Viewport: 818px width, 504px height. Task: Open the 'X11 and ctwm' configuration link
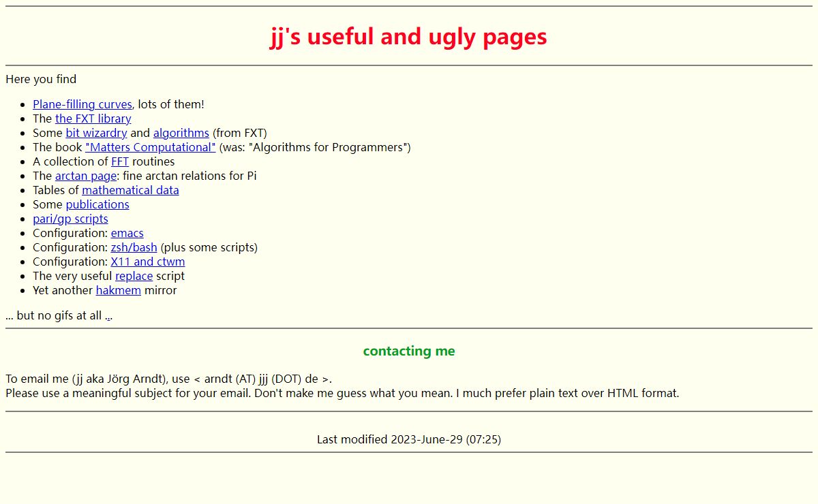[148, 262]
